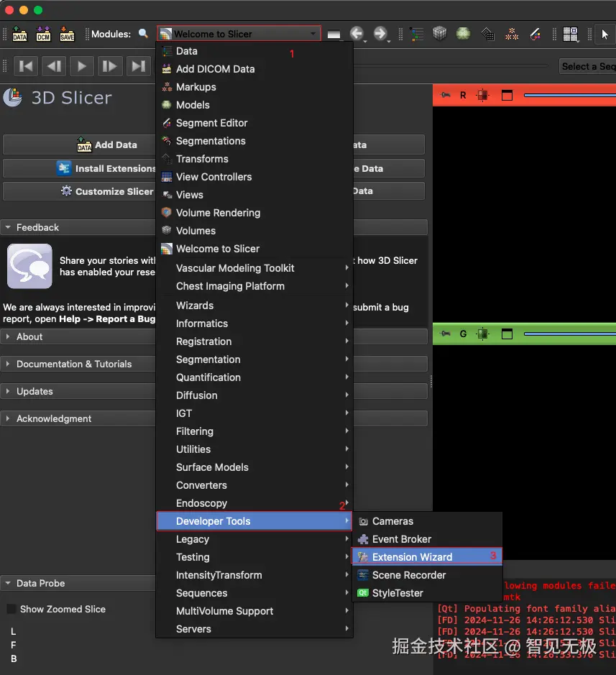Open the Modules dropdown showing Welcome to Slicer
The height and width of the screenshot is (675, 616).
tap(239, 34)
